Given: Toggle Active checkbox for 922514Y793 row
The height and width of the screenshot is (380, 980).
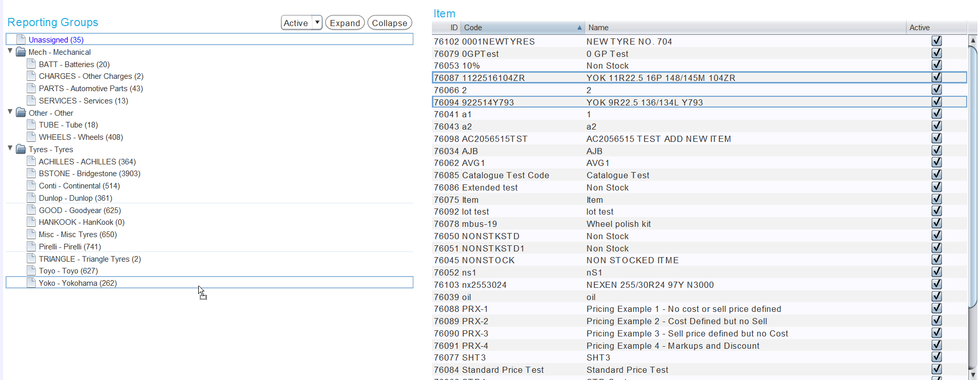Looking at the screenshot, I should [x=936, y=101].
